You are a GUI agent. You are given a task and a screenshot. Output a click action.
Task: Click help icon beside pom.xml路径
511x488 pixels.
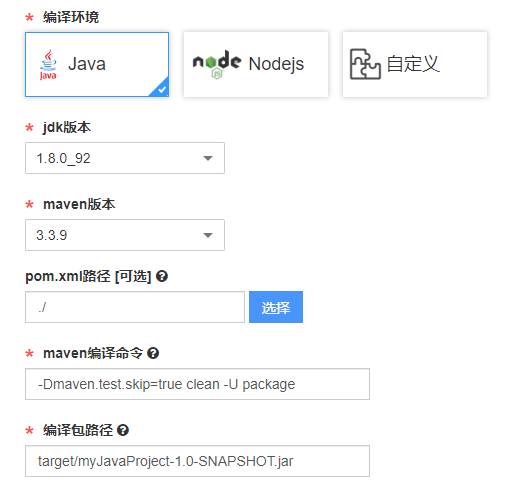pos(162,276)
